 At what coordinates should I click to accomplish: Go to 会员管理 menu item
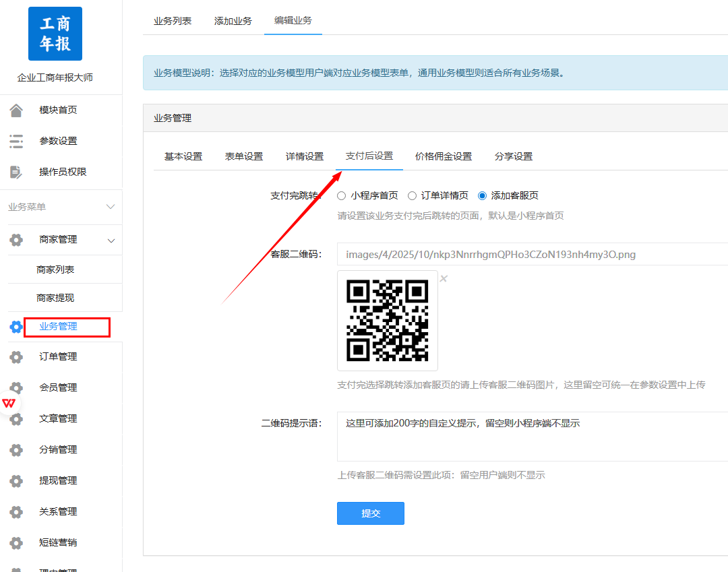(58, 387)
